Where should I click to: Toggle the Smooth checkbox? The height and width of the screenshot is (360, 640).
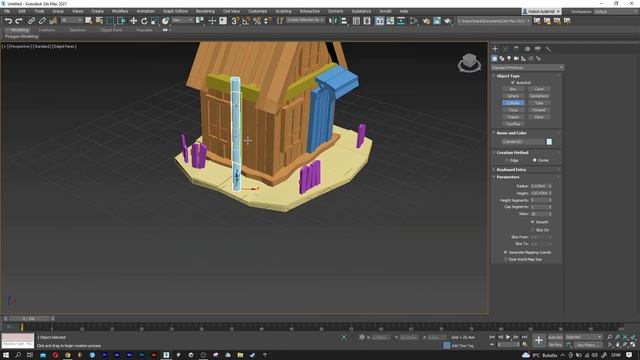533,222
